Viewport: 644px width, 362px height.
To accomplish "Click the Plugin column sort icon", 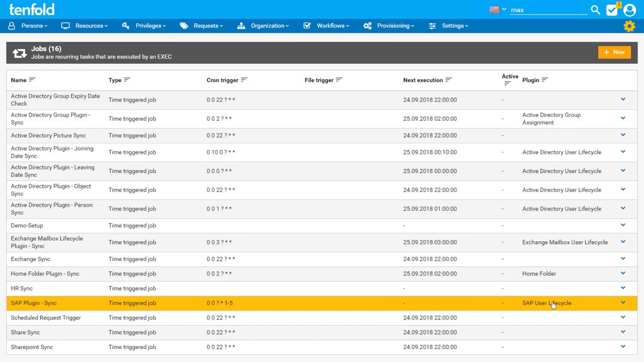I will pos(545,80).
